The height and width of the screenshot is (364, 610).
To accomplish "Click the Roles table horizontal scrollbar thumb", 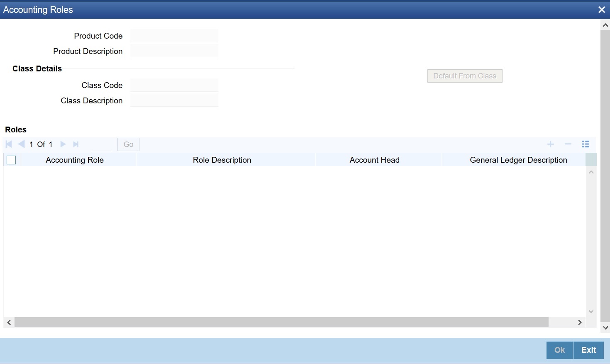I will click(281, 322).
